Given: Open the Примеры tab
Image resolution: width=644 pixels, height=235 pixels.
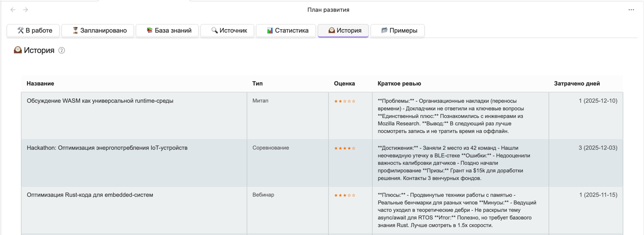Looking at the screenshot, I should pyautogui.click(x=398, y=30).
